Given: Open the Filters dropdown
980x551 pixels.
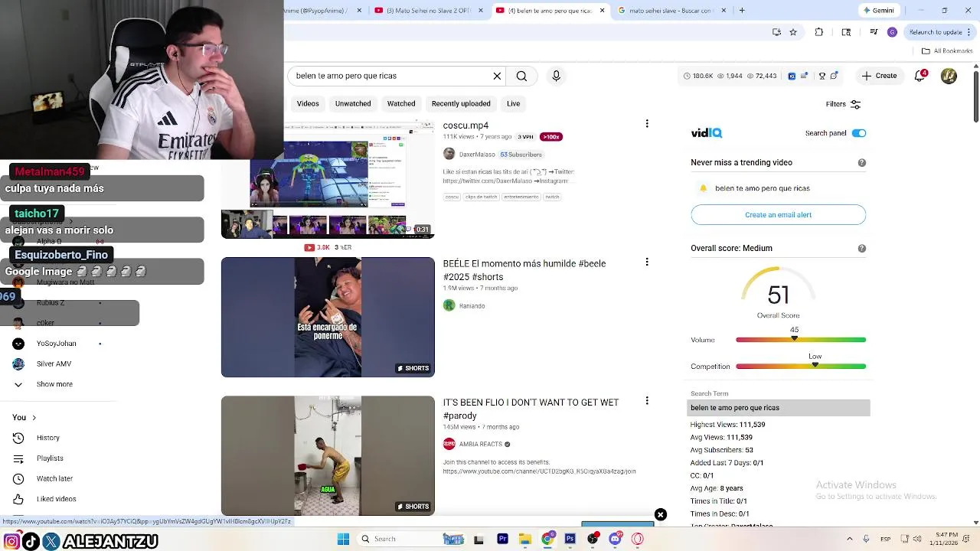Looking at the screenshot, I should [x=843, y=104].
